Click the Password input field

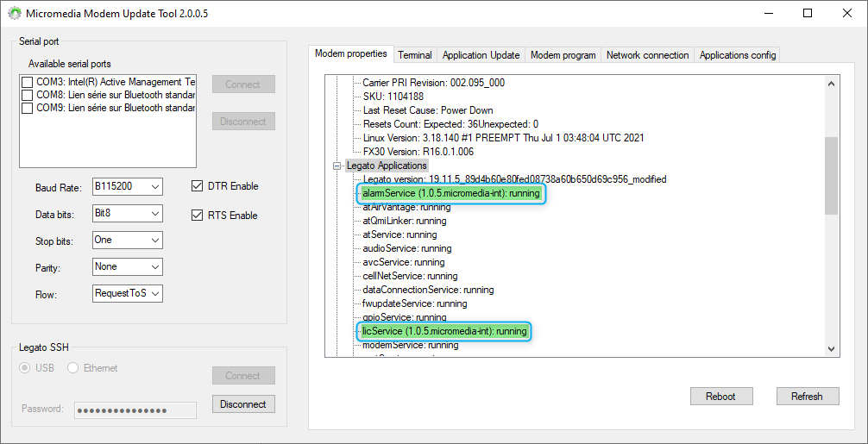tap(135, 410)
